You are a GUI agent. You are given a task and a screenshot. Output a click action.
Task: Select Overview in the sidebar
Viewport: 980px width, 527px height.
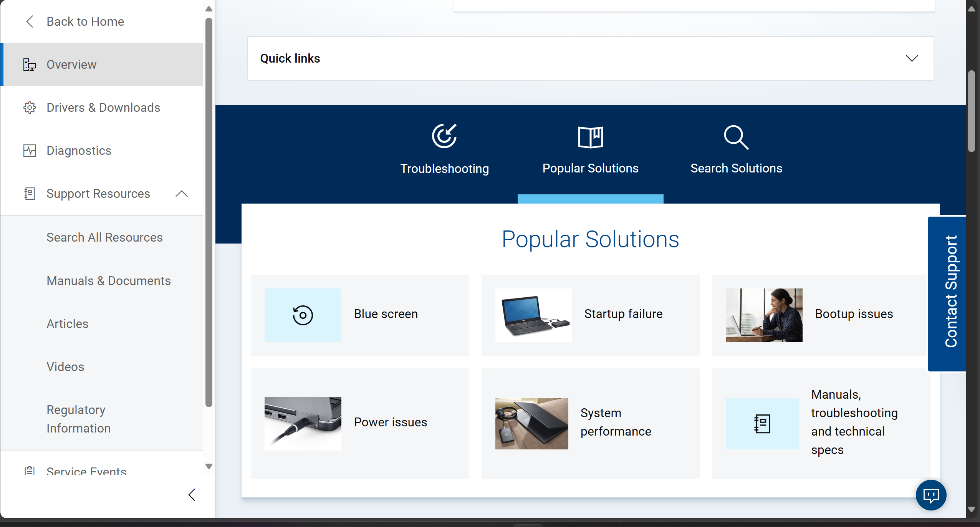pos(71,65)
